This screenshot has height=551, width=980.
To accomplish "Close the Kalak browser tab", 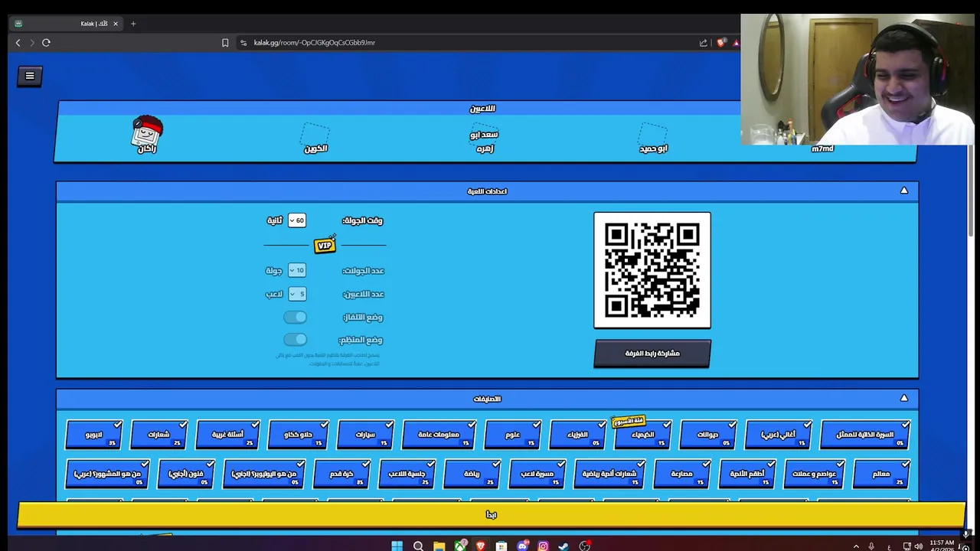I will click(x=116, y=24).
